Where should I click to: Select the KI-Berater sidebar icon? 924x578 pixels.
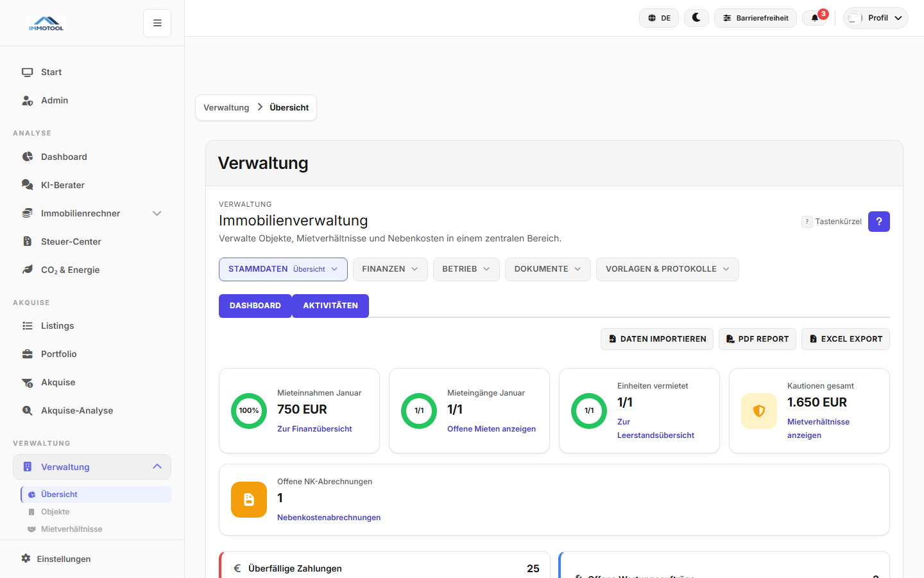tap(27, 184)
